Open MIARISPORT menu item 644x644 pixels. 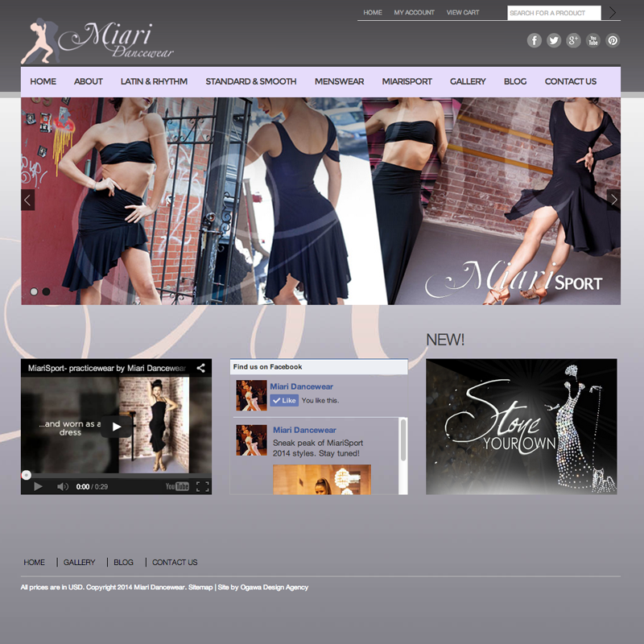coord(407,81)
